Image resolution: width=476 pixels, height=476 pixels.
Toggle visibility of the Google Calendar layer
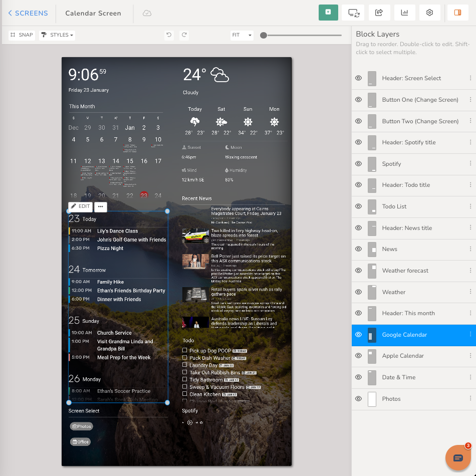coord(358,335)
